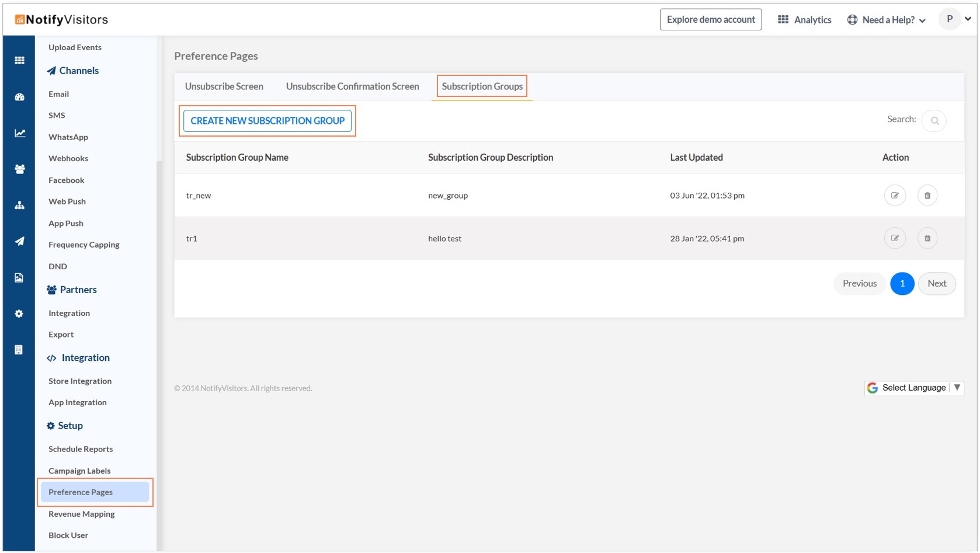Open Web Push in sidebar
The height and width of the screenshot is (553, 980).
pos(67,201)
